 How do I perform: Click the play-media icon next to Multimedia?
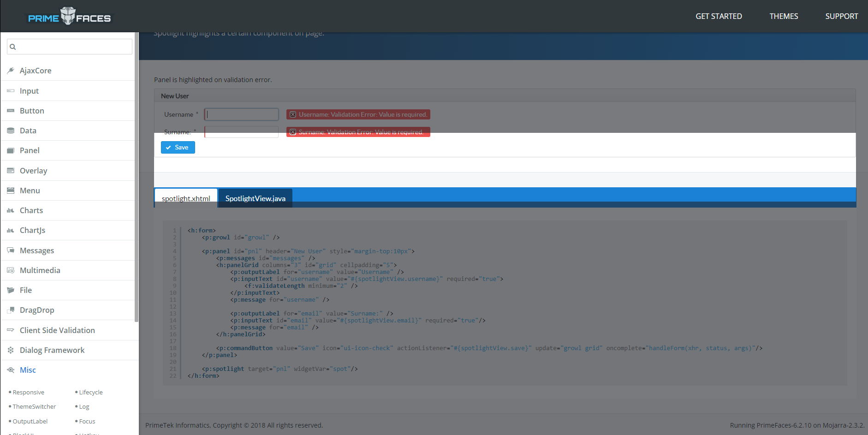coord(11,270)
